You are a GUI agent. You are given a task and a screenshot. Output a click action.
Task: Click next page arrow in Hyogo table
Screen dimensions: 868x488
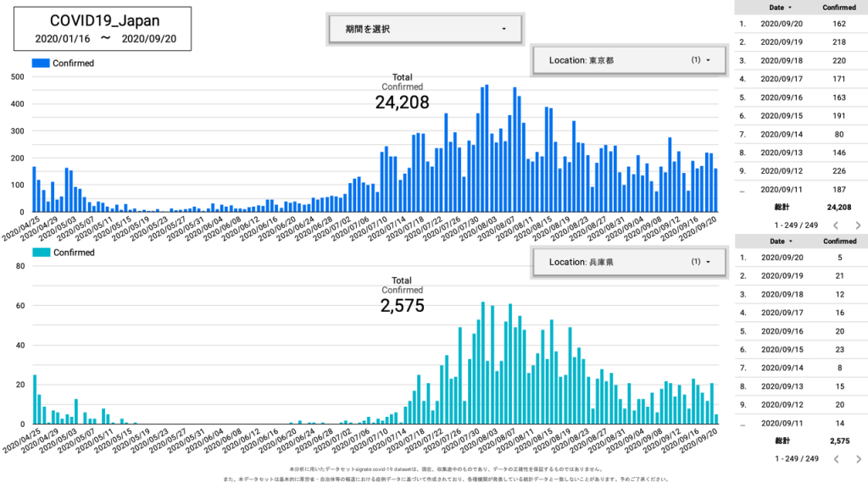(858, 458)
